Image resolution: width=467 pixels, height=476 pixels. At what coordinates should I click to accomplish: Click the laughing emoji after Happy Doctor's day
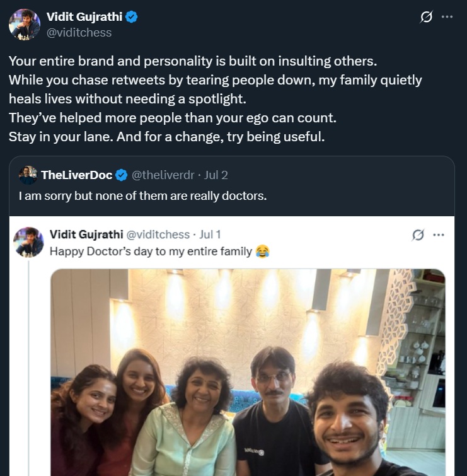[263, 251]
